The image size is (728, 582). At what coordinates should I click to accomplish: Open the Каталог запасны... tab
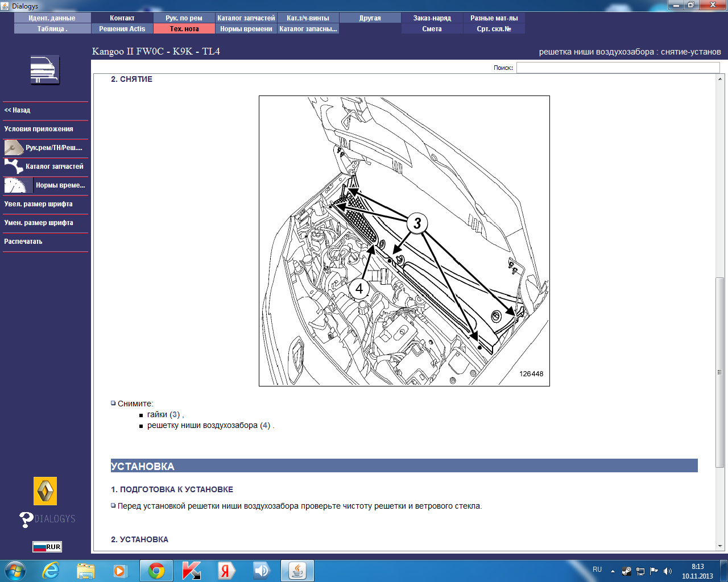click(x=308, y=29)
